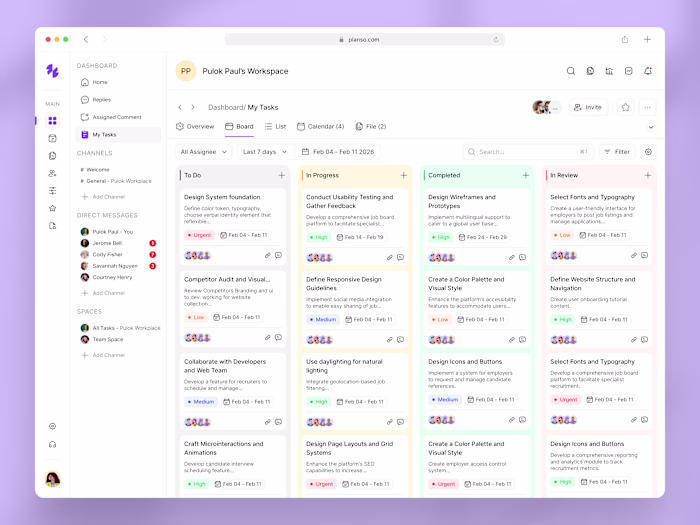
Task: Click attachment icon on Conduct Usability Testing card
Action: (390, 258)
